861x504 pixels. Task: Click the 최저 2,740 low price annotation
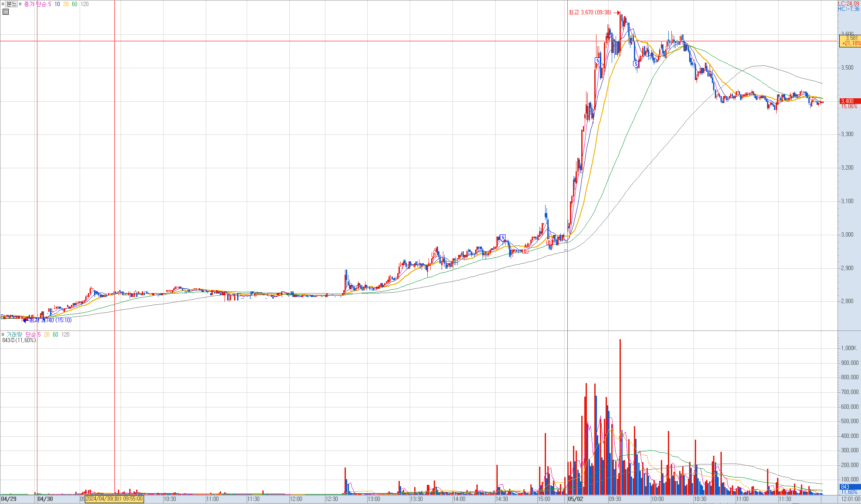tap(50, 320)
